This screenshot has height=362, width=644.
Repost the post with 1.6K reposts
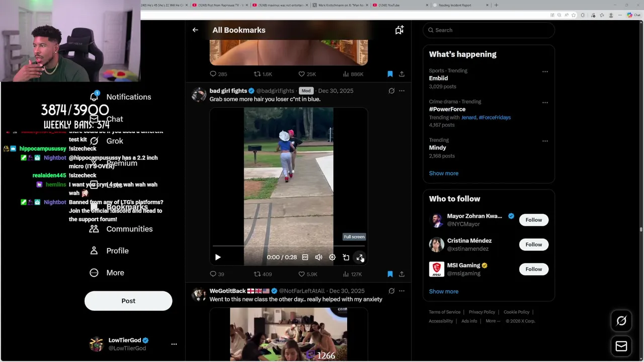263,74
